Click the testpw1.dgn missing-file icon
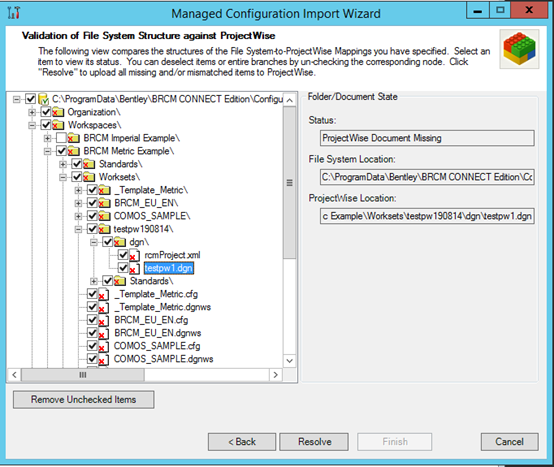This screenshot has height=467, width=554. click(x=135, y=268)
